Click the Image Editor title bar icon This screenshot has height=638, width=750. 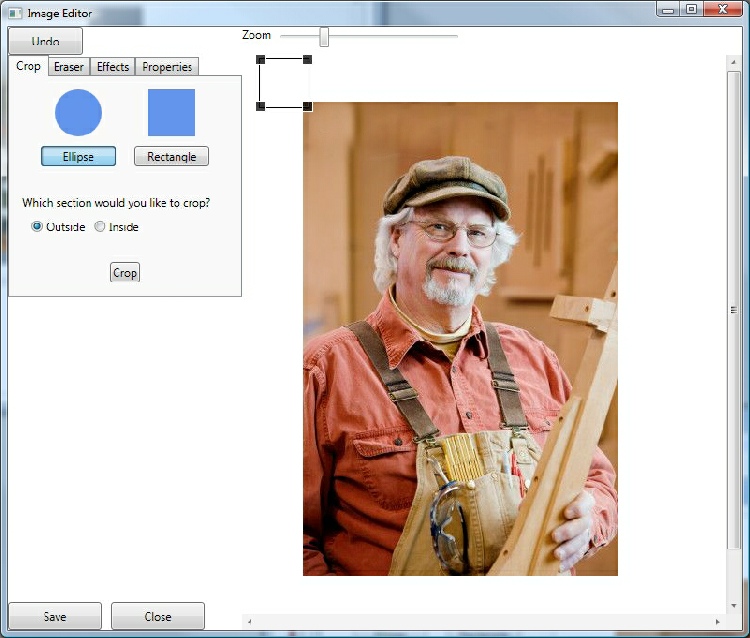pos(14,13)
